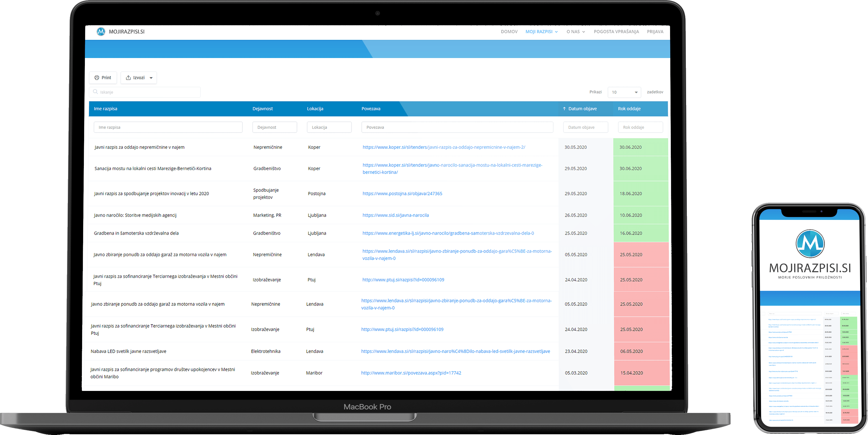
Task: Click the PRIJAVA login link
Action: click(x=655, y=32)
